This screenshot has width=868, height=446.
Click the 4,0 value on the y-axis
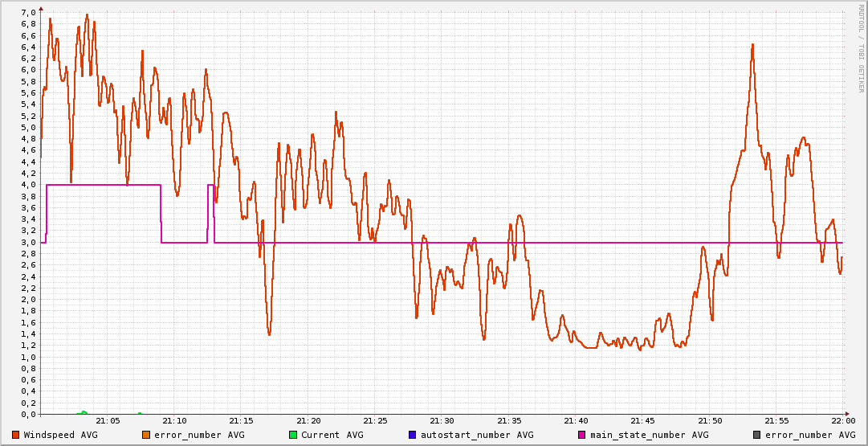[x=28, y=185]
